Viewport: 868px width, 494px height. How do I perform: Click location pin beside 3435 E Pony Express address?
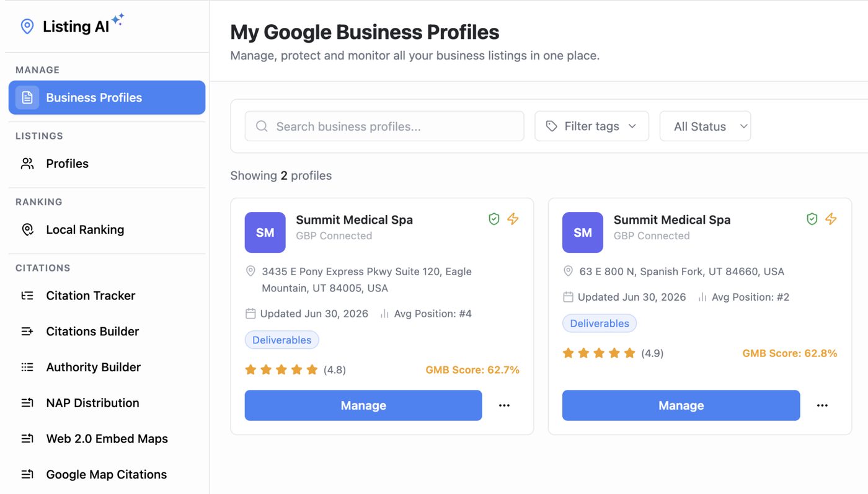250,271
